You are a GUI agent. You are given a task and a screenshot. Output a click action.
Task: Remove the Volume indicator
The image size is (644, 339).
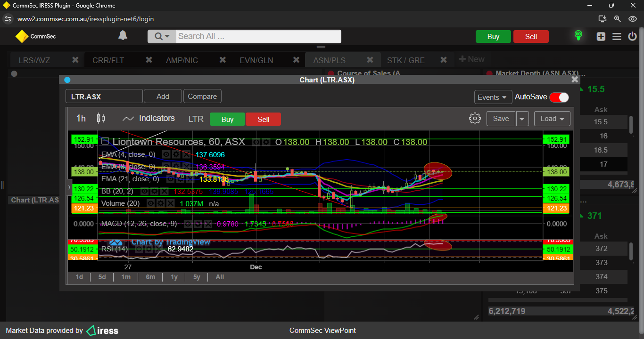click(169, 203)
